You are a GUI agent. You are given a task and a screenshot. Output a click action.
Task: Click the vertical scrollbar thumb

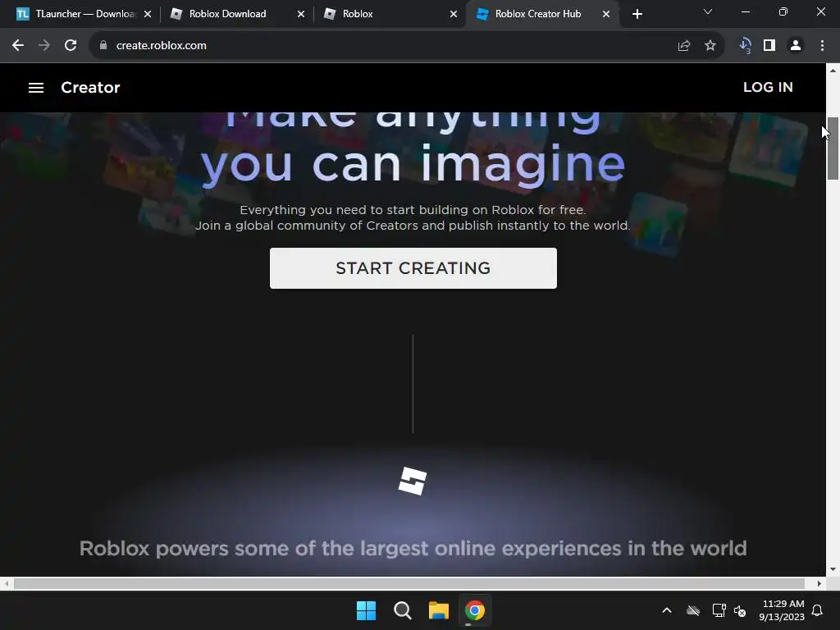pyautogui.click(x=833, y=148)
